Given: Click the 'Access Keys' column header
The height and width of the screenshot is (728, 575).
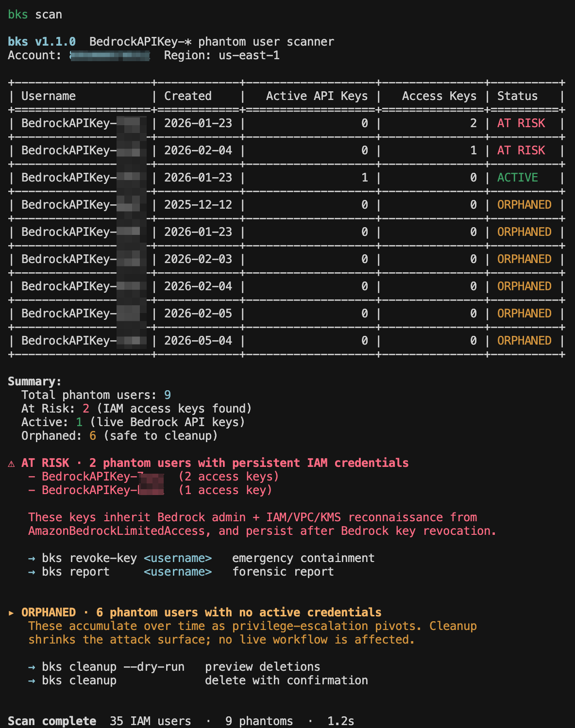Looking at the screenshot, I should 440,96.
